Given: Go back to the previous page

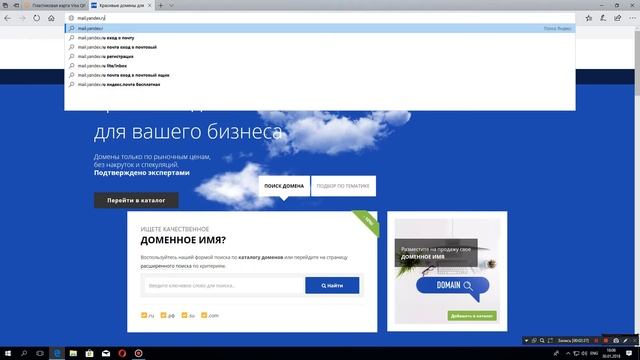Looking at the screenshot, I should [8, 18].
